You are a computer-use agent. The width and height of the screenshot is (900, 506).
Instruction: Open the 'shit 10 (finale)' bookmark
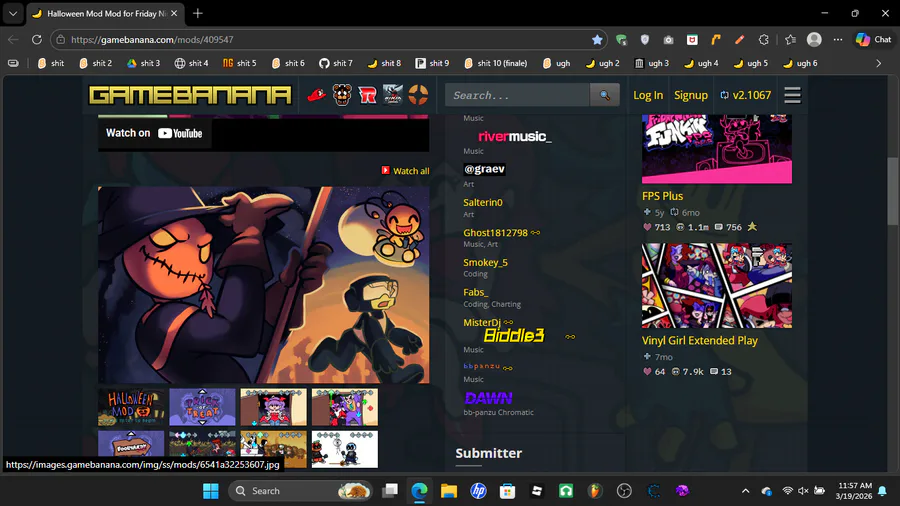click(496, 63)
